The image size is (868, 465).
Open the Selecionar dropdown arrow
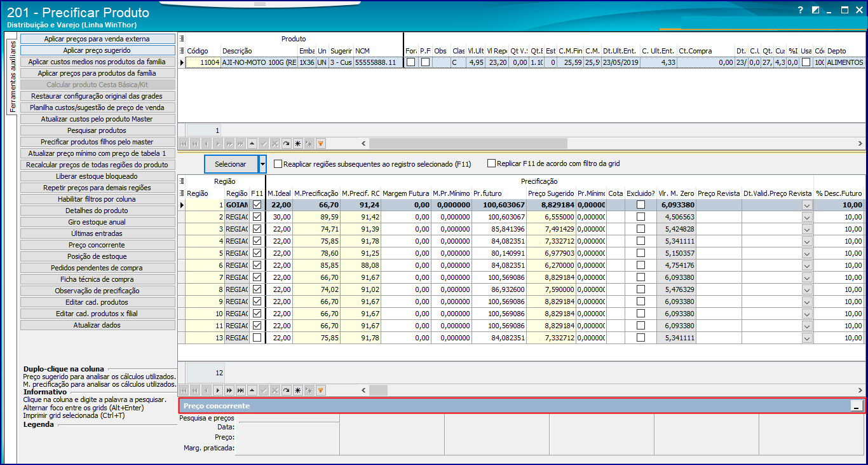tap(262, 164)
